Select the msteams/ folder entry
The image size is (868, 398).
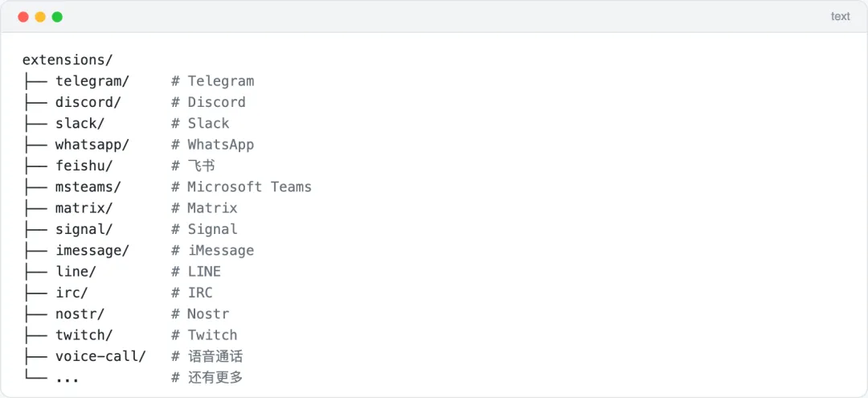88,187
